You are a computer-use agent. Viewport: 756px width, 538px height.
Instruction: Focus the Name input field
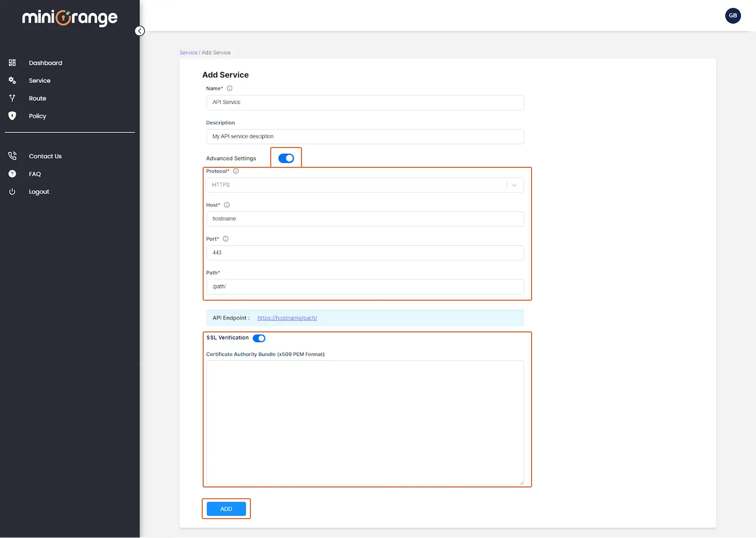click(365, 103)
